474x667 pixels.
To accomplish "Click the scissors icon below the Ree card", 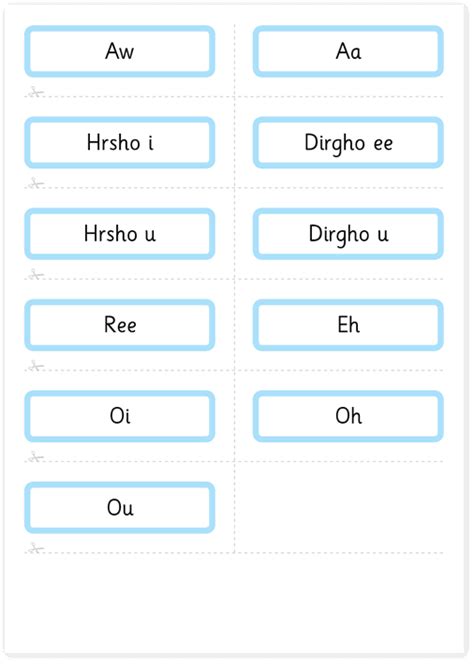I will tap(36, 366).
